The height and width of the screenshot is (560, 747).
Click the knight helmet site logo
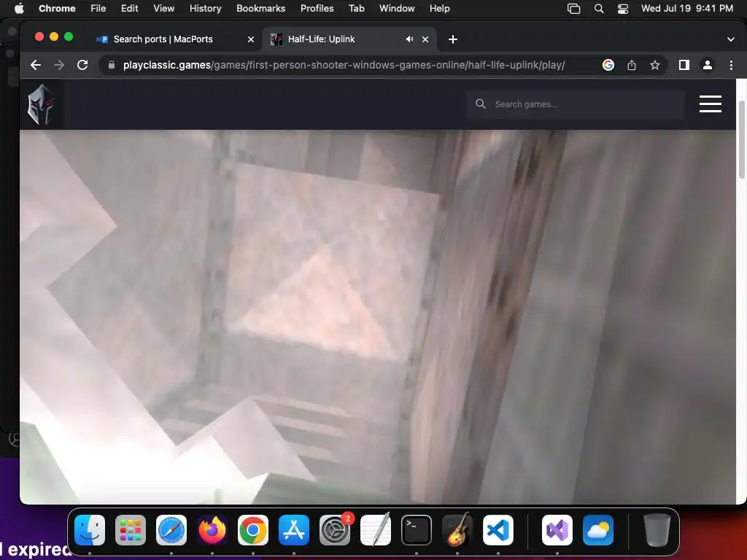(x=41, y=104)
